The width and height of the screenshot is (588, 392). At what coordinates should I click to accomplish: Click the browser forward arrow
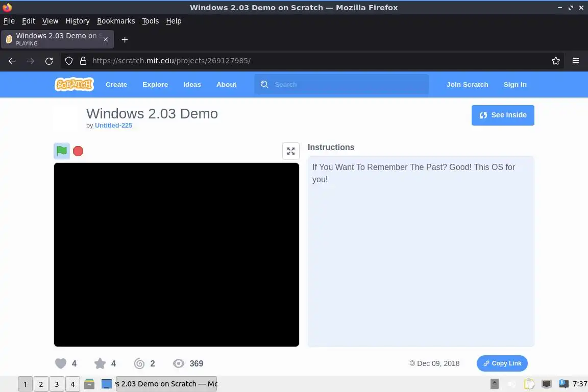click(x=31, y=61)
